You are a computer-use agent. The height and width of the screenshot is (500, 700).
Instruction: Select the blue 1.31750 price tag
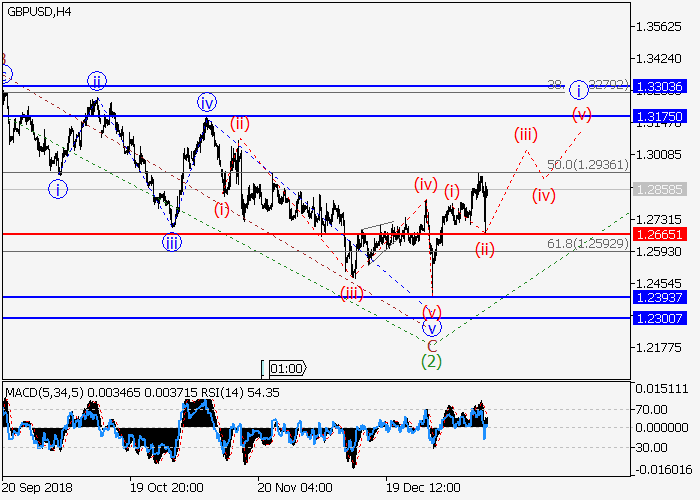[x=658, y=117]
